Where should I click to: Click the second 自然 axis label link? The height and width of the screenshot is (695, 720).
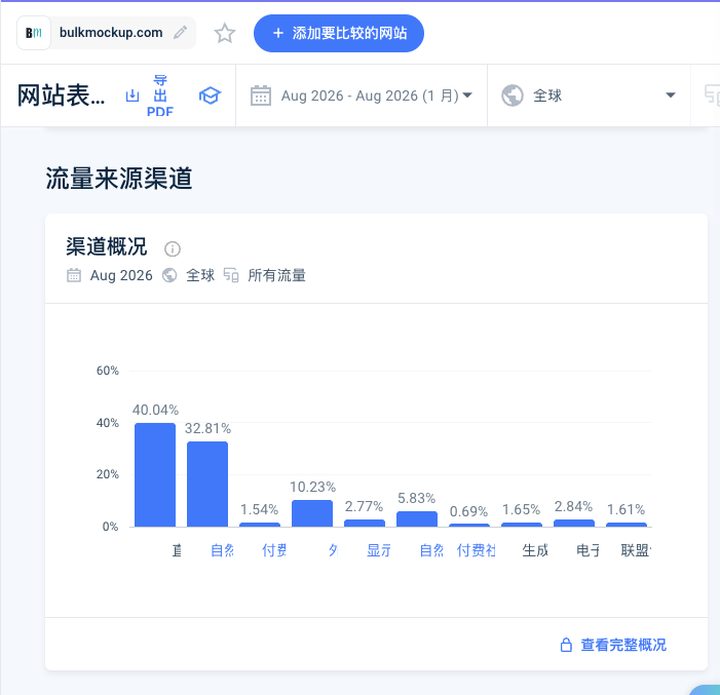pyautogui.click(x=432, y=550)
